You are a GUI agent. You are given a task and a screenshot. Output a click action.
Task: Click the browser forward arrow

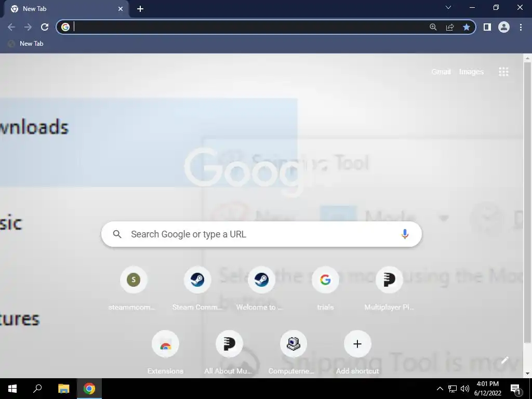28,27
